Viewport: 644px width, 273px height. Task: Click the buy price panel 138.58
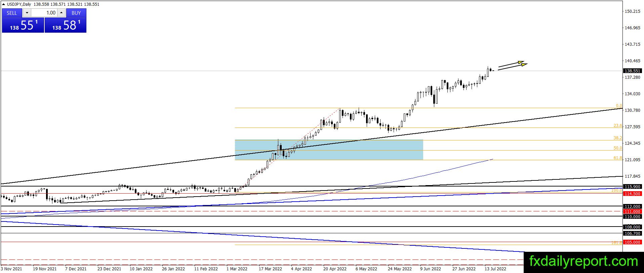[x=65, y=25]
